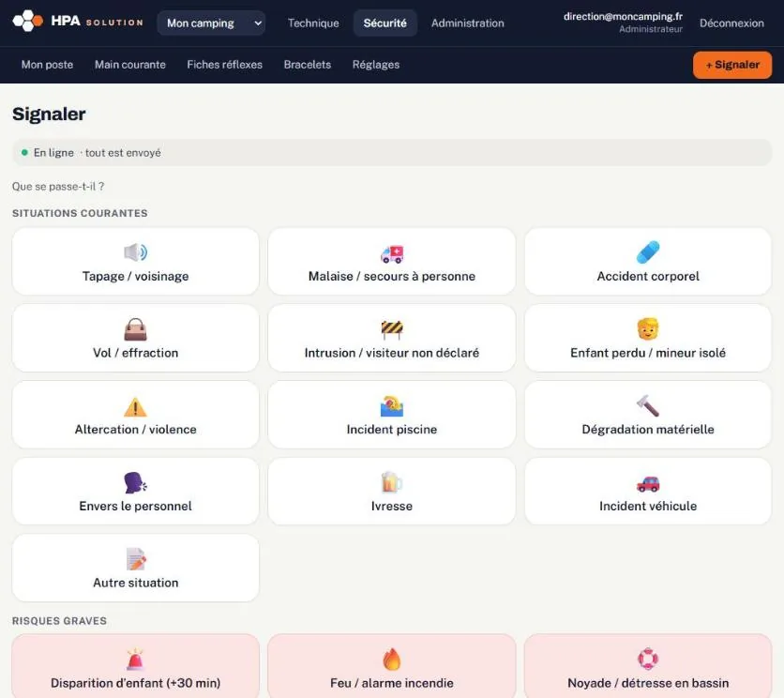Select the red car icon for Incident véhicule
The image size is (784, 698).
coord(648,484)
